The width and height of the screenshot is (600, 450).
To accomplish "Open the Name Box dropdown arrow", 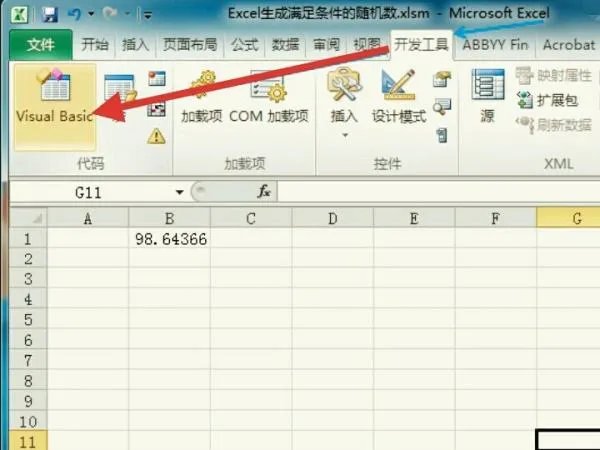I will click(180, 191).
